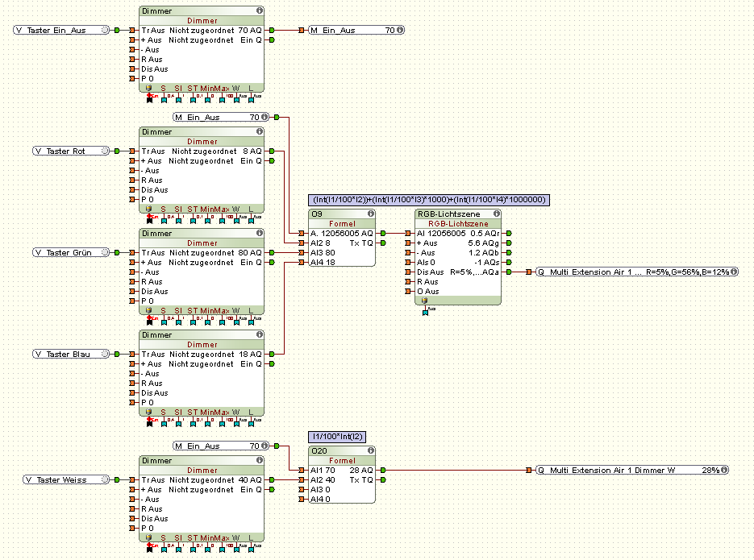
Task: Activate the V_Taster Blau round input button
Action: (105, 354)
